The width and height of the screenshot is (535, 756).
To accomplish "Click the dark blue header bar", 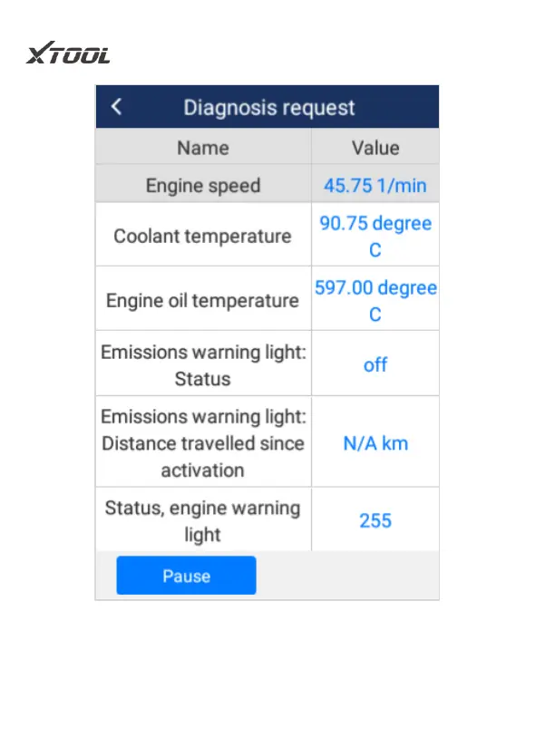I will point(267,107).
